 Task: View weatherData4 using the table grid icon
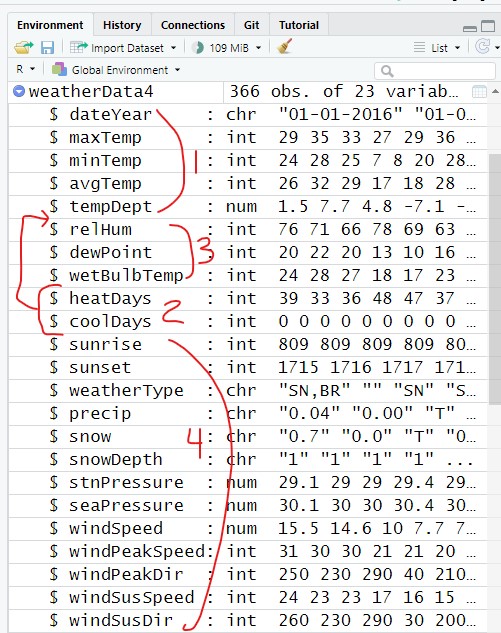pos(479,92)
